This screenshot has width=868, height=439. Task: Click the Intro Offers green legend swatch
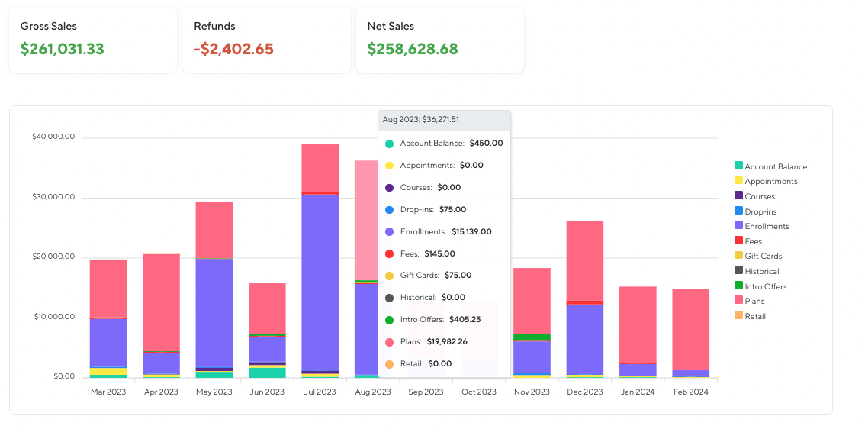click(x=738, y=286)
